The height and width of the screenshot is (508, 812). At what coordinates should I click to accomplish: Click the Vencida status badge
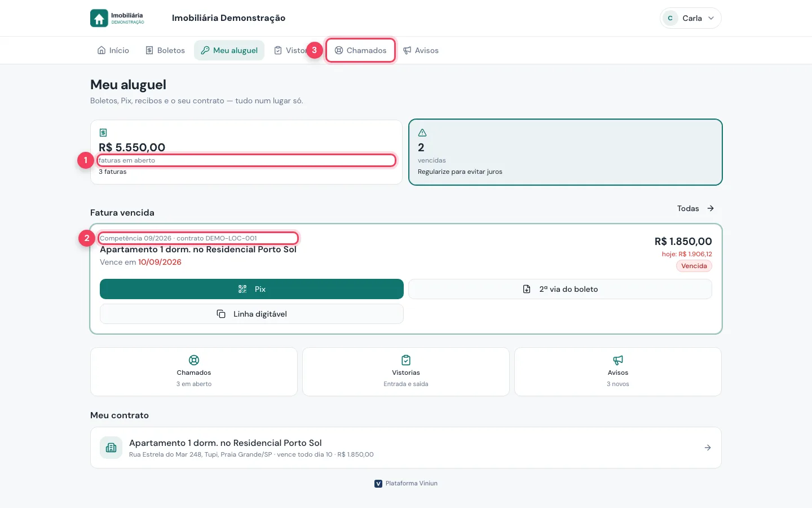pyautogui.click(x=694, y=266)
